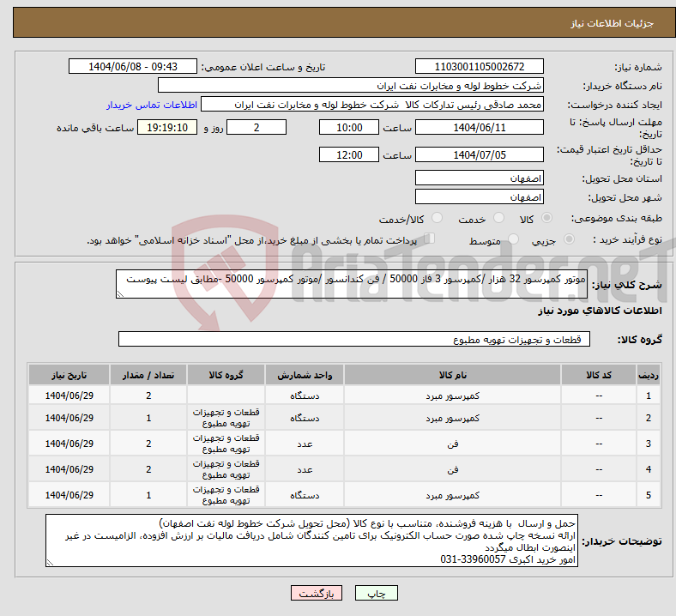Click the تاریخ نیاز column header

[x=69, y=375]
